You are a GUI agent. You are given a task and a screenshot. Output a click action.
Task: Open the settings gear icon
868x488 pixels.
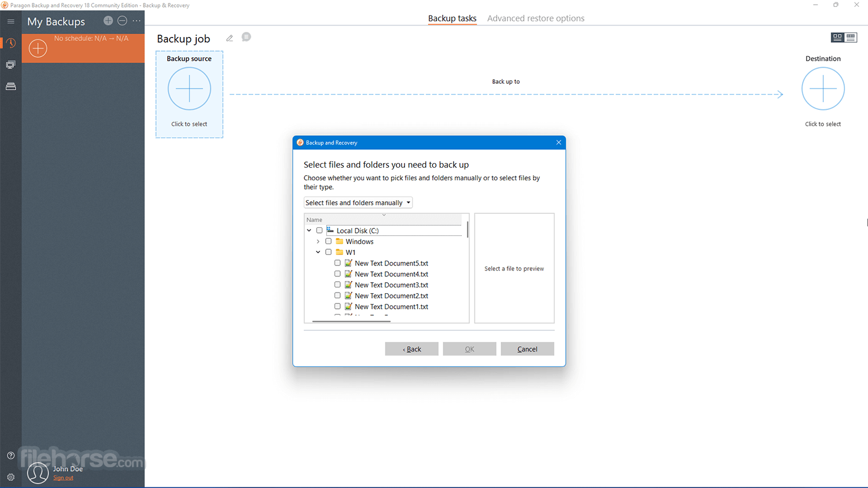pyautogui.click(x=10, y=477)
